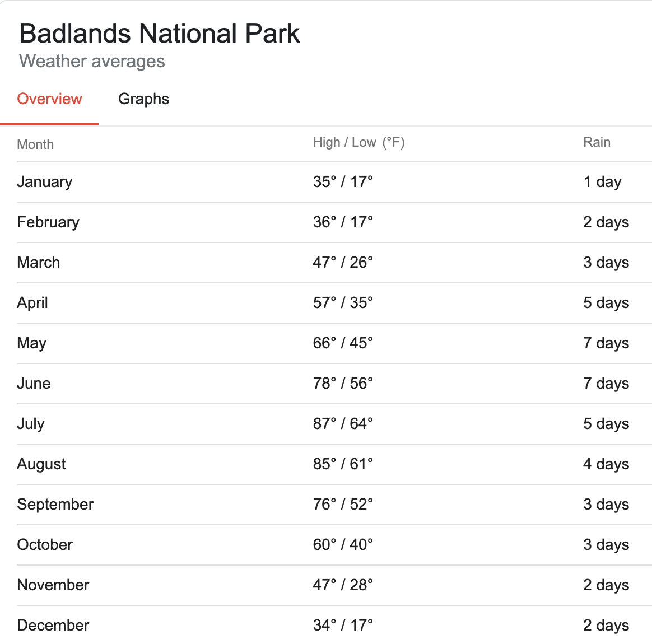Click July's high/low 87° / 64°

343,424
